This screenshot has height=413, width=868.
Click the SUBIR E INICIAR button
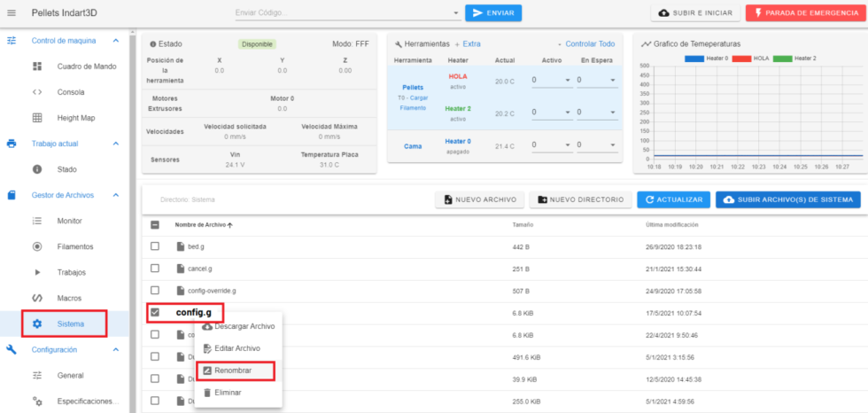coord(695,12)
